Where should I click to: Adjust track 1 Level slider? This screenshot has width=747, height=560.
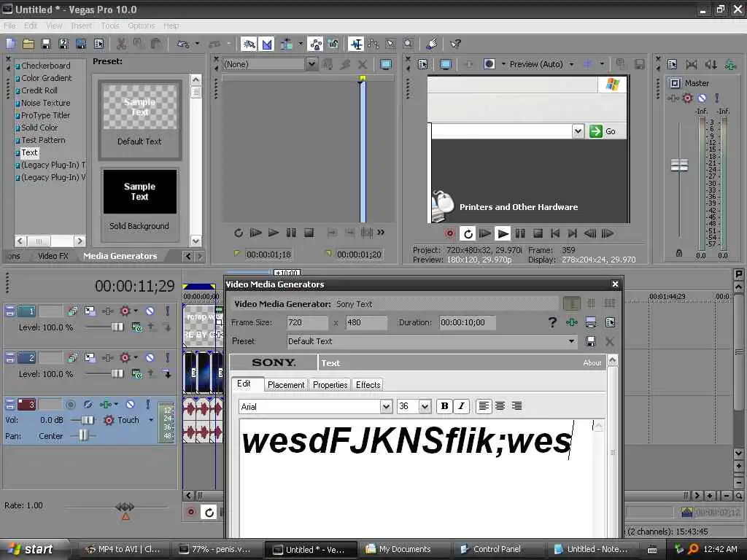117,327
